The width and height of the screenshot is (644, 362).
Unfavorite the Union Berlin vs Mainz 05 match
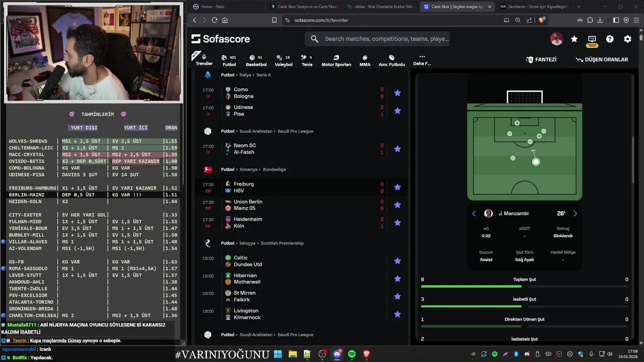[x=397, y=205]
